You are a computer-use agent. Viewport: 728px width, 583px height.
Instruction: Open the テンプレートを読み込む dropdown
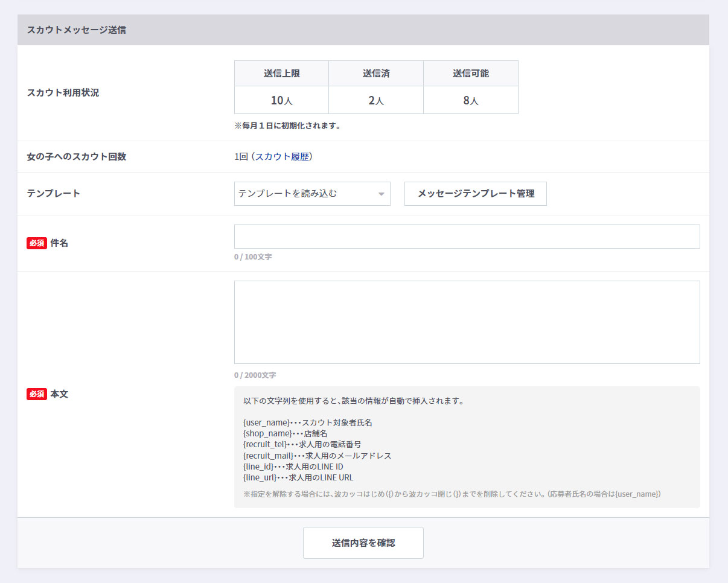tap(305, 194)
